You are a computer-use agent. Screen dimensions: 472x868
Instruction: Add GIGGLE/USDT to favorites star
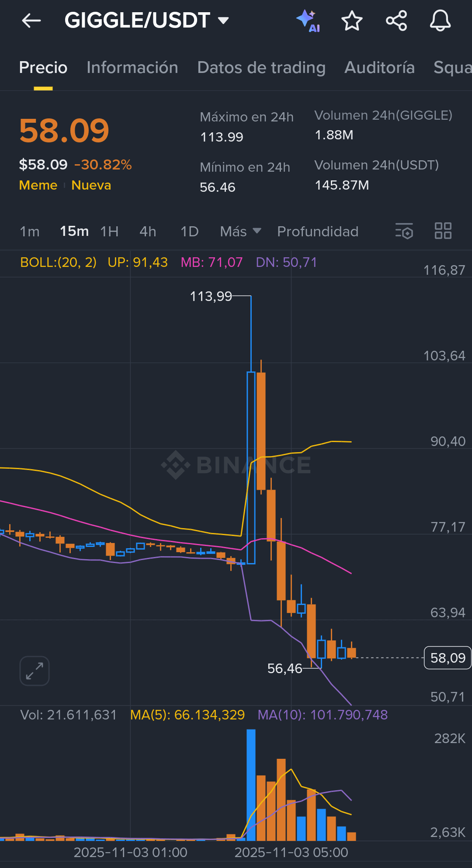click(352, 21)
